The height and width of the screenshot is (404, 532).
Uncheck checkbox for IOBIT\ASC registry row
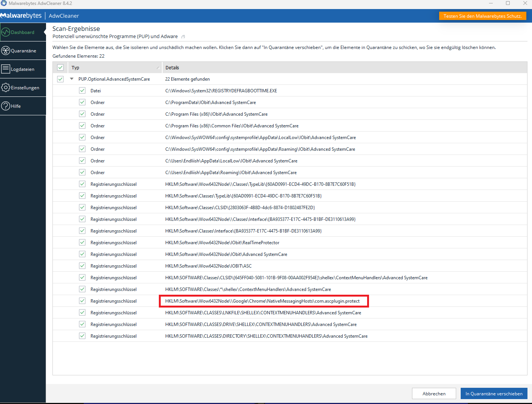[x=82, y=266]
